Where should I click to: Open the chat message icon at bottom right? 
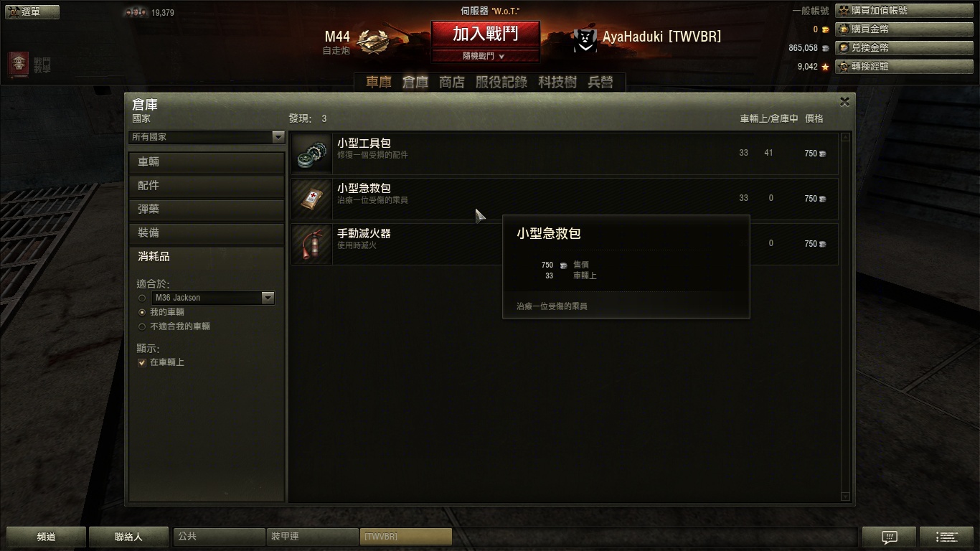tap(889, 537)
